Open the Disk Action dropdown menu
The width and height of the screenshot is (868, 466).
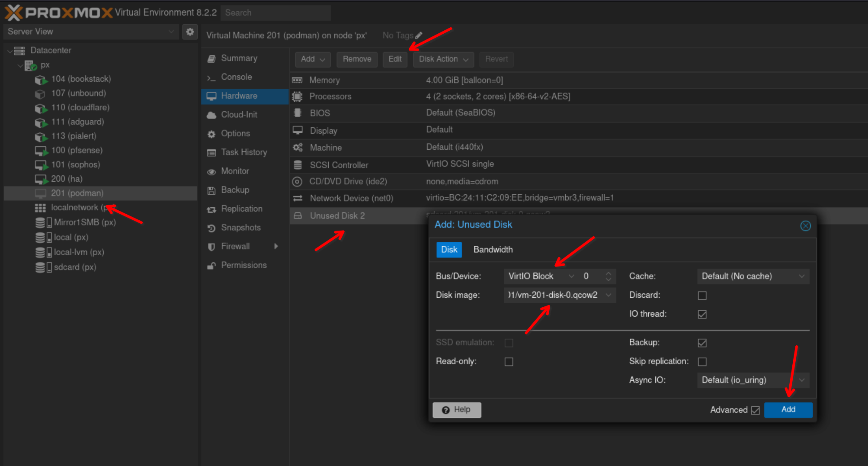point(443,59)
